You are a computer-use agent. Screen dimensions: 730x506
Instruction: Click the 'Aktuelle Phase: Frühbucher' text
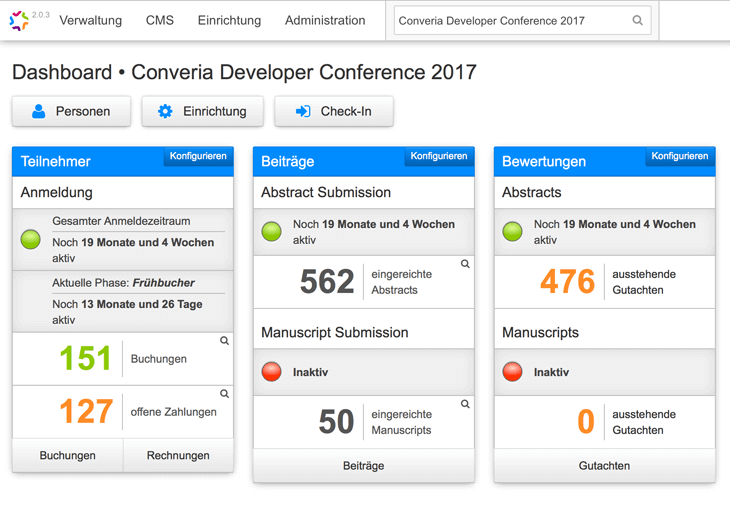[x=123, y=283]
